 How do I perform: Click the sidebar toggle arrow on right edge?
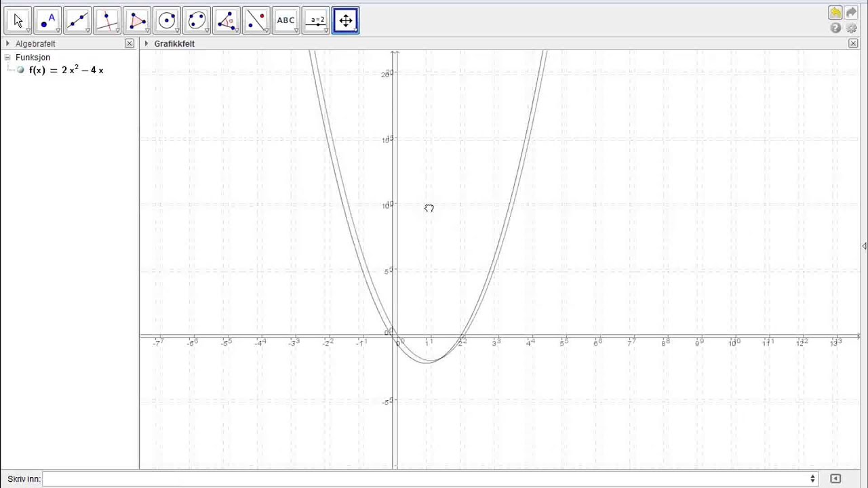click(x=865, y=246)
